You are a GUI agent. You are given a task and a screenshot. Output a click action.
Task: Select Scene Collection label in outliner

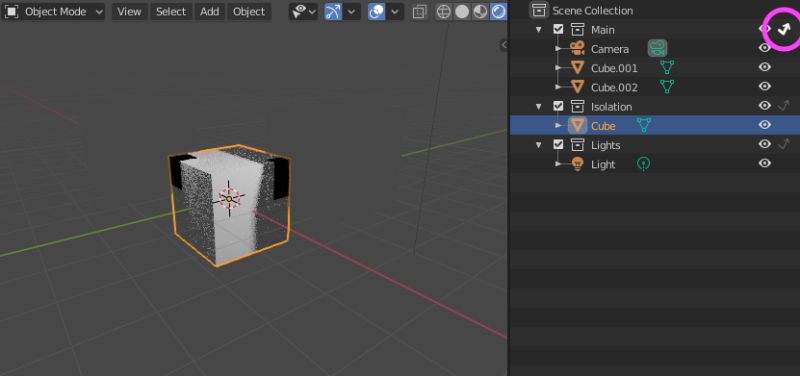[x=592, y=11]
